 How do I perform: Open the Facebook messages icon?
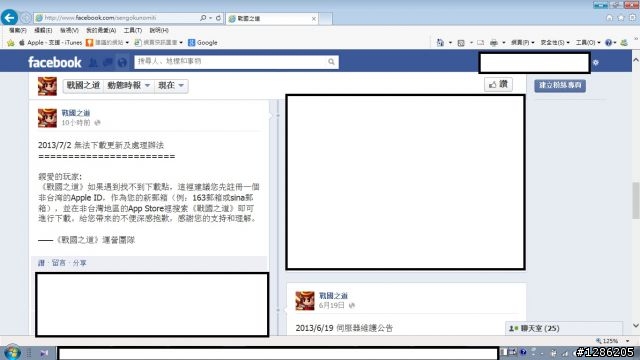[108, 62]
